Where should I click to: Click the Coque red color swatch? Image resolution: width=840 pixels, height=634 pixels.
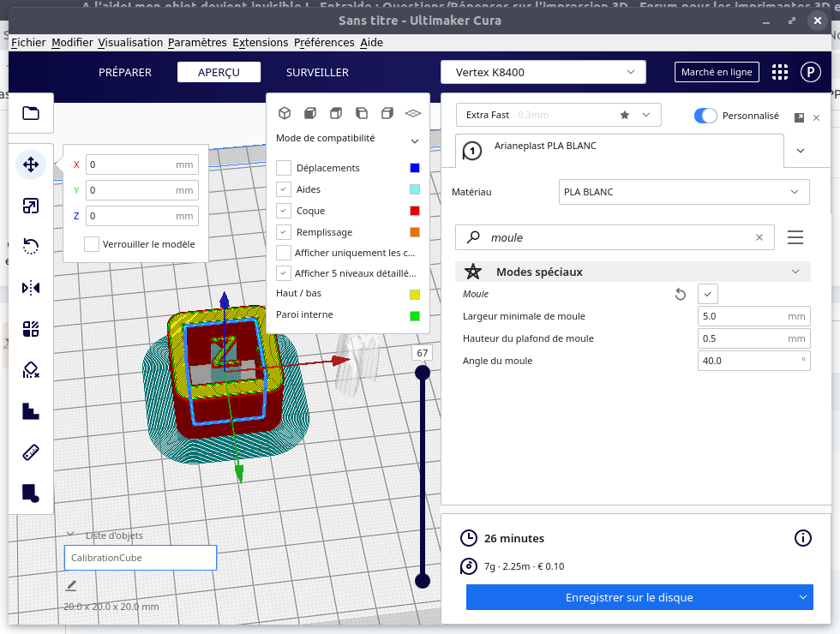tap(415, 211)
